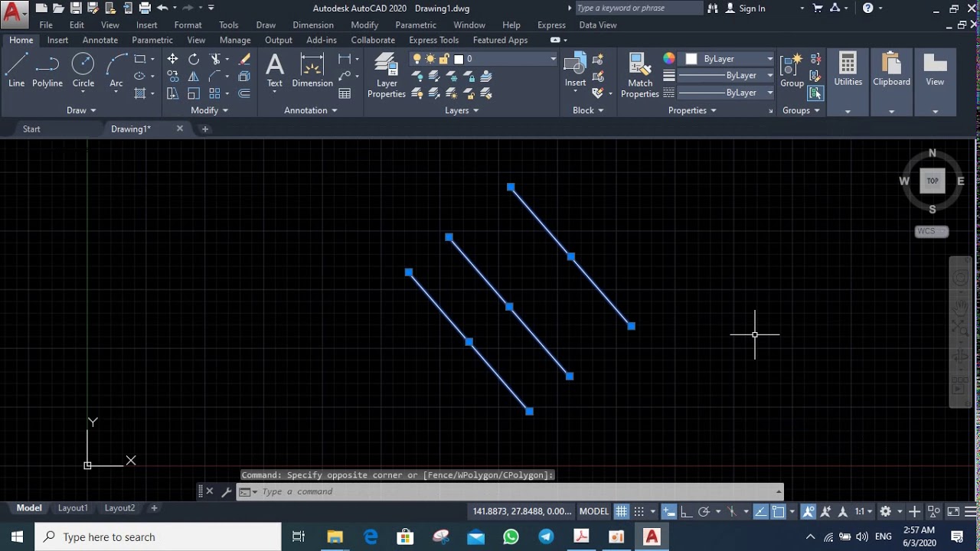Open the Express Tools ribbon tab
This screenshot has height=551, width=980.
[x=433, y=40]
